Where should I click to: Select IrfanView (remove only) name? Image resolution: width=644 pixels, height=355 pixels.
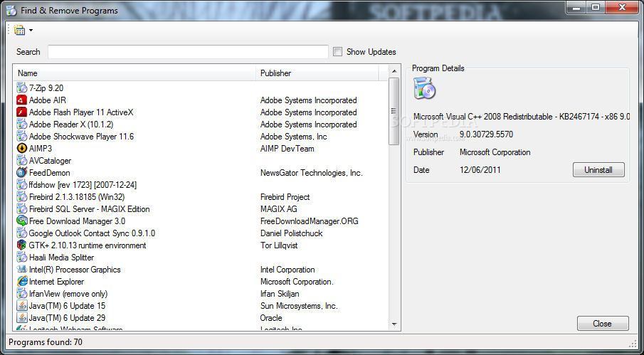68,294
